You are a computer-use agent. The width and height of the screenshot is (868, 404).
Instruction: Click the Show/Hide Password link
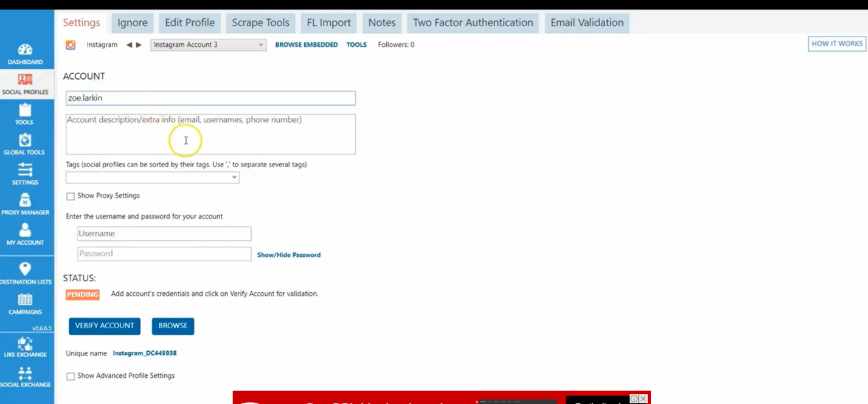click(289, 255)
